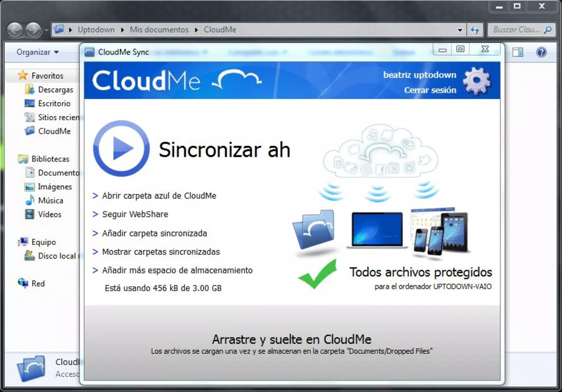Screen dimensions: 562x392
Task: Click the CloudMe folder icon in details pane
Action: pos(31,368)
